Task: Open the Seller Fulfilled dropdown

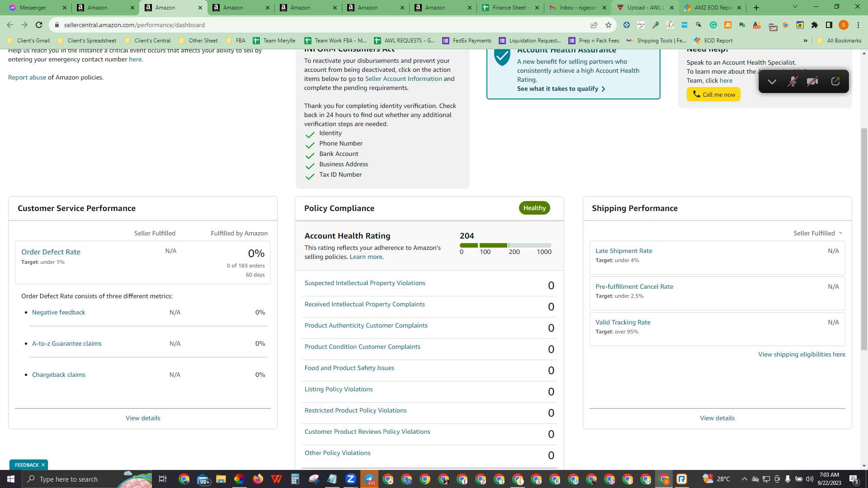Action: click(x=818, y=233)
